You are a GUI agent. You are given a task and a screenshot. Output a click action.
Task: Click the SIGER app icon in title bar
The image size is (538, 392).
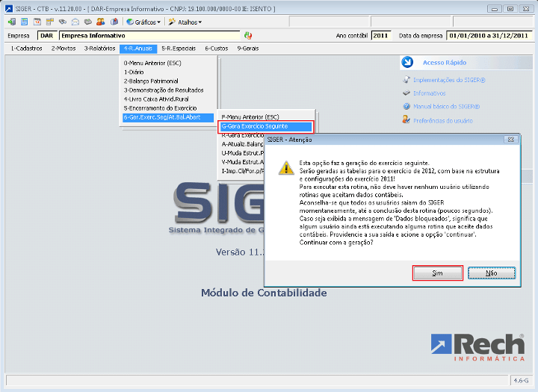[8, 8]
